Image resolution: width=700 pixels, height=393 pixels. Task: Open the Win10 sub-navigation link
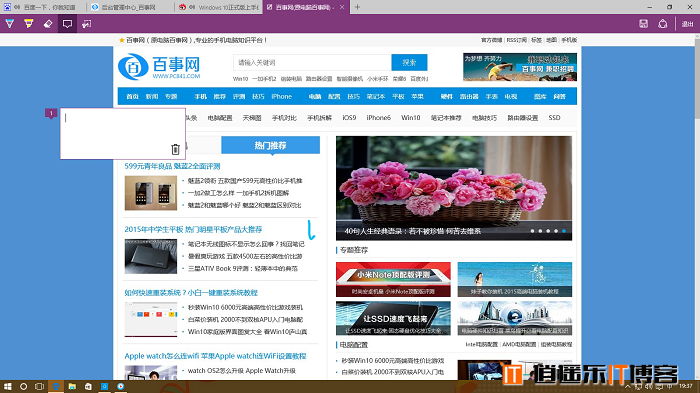411,118
